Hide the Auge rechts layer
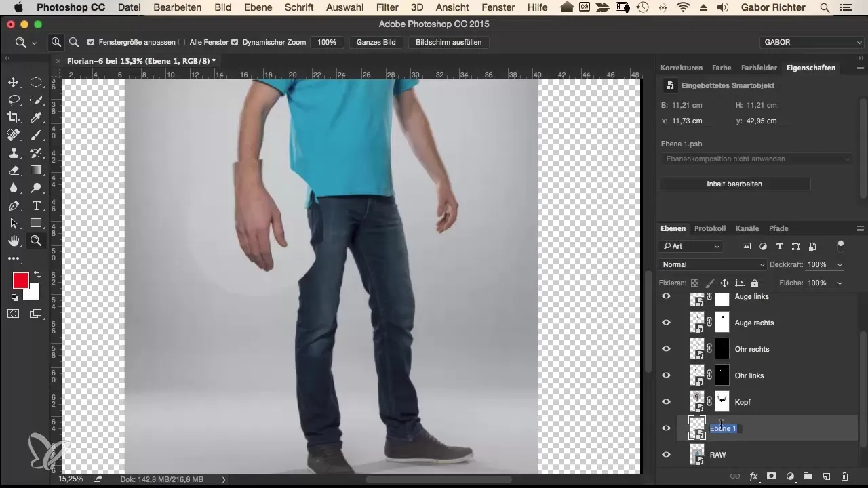Screen dimensions: 868x488 666,323
